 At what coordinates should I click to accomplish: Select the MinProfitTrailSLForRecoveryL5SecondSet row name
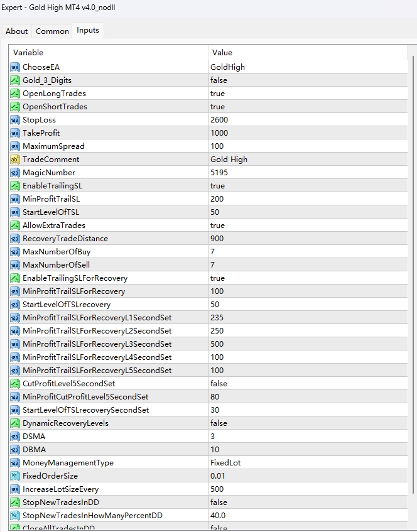coord(97,371)
